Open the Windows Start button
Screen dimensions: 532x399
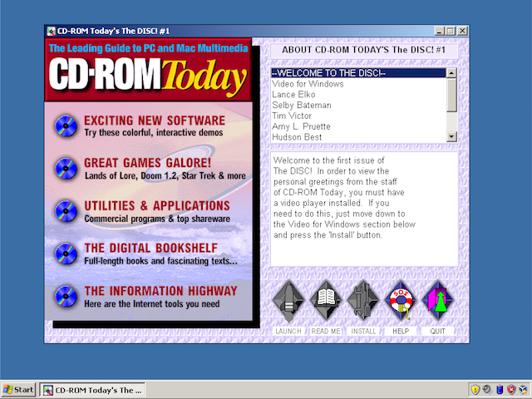click(x=18, y=390)
